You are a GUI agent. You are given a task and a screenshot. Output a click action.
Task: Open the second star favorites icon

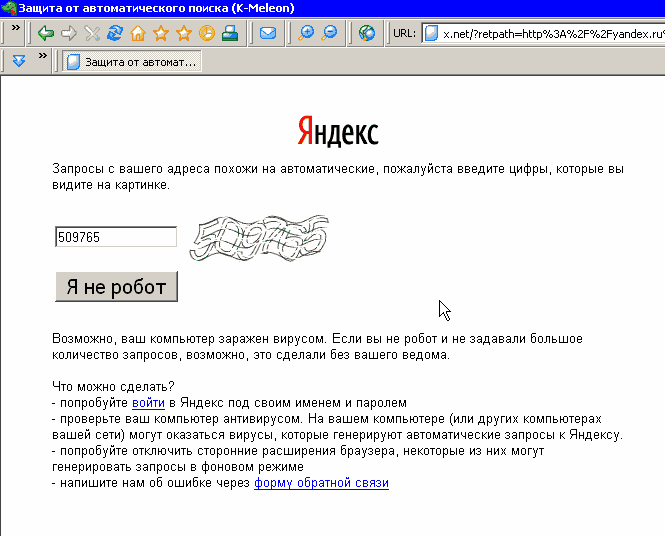coord(184,33)
